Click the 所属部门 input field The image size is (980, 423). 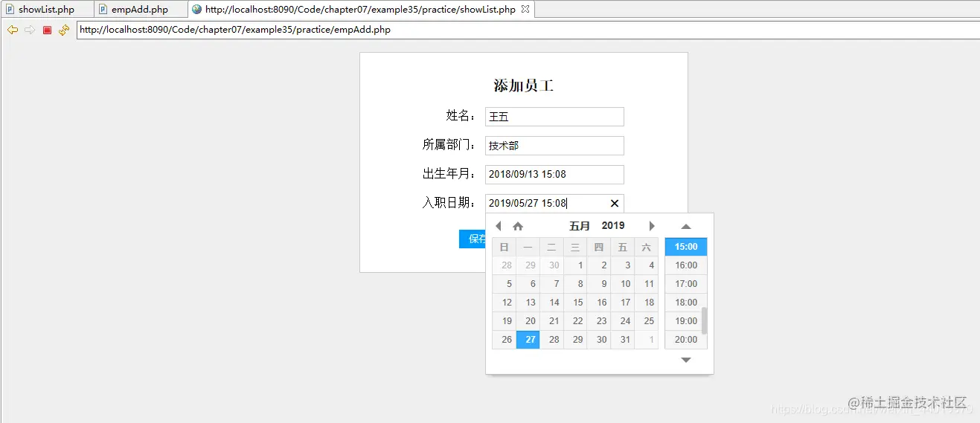point(554,146)
